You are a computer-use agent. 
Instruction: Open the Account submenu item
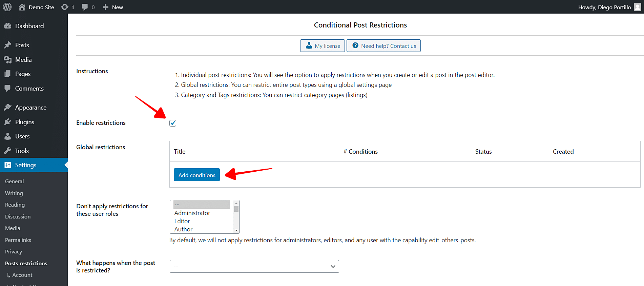[22, 275]
